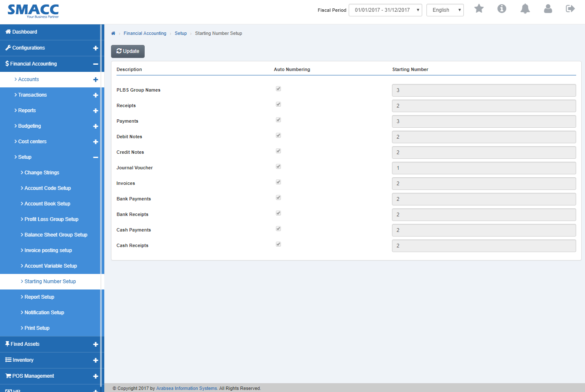The width and height of the screenshot is (585, 392).
Task: Open Print Setup from the Setup menu
Action: tap(37, 328)
